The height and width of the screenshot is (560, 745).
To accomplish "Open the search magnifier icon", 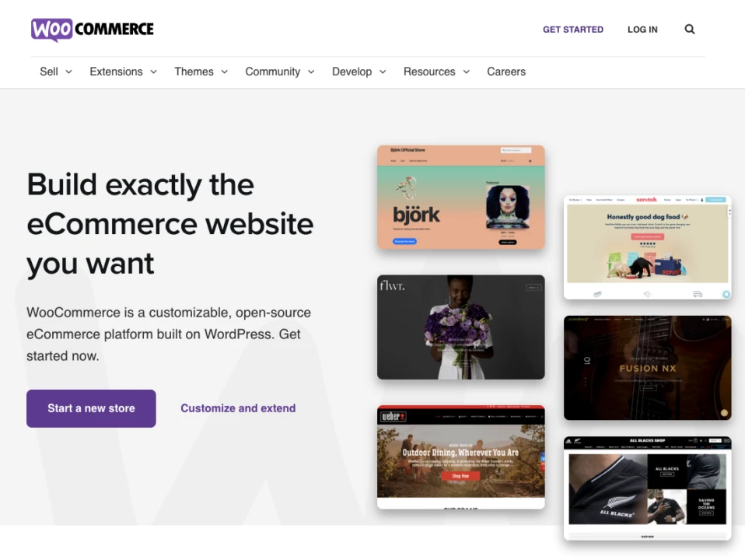I will (689, 30).
